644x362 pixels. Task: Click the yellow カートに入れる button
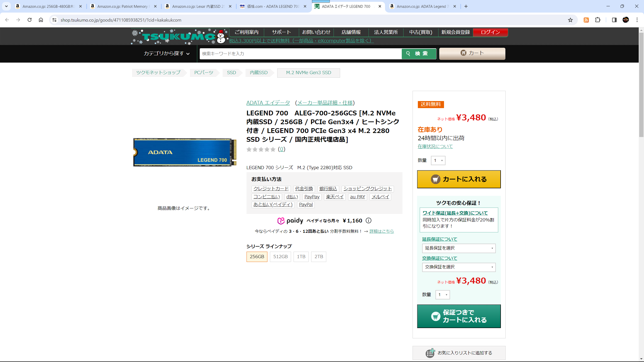pos(459,179)
